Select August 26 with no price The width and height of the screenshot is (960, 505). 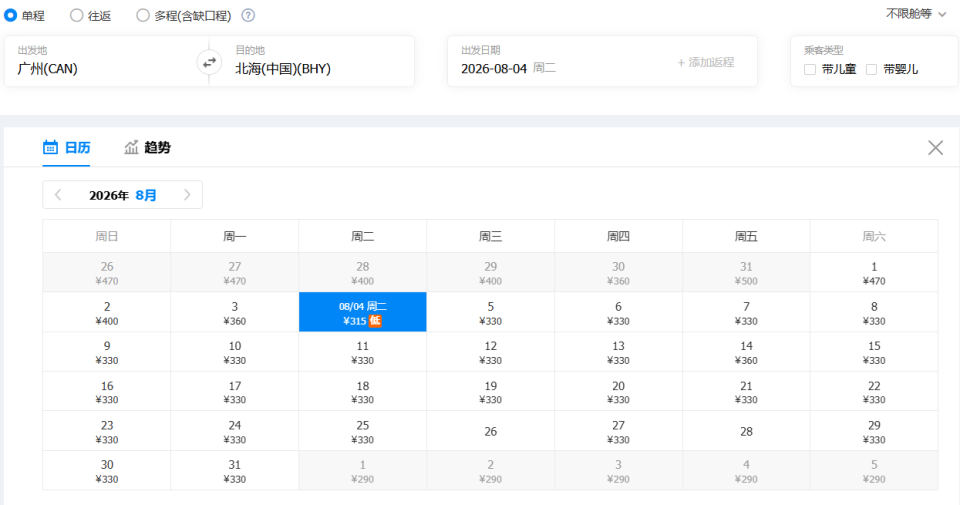click(x=490, y=431)
